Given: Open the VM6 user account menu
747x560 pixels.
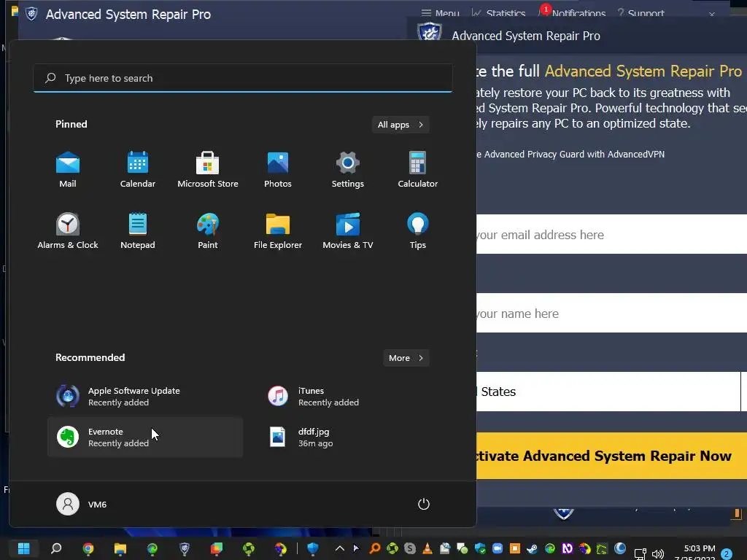Looking at the screenshot, I should (82, 504).
